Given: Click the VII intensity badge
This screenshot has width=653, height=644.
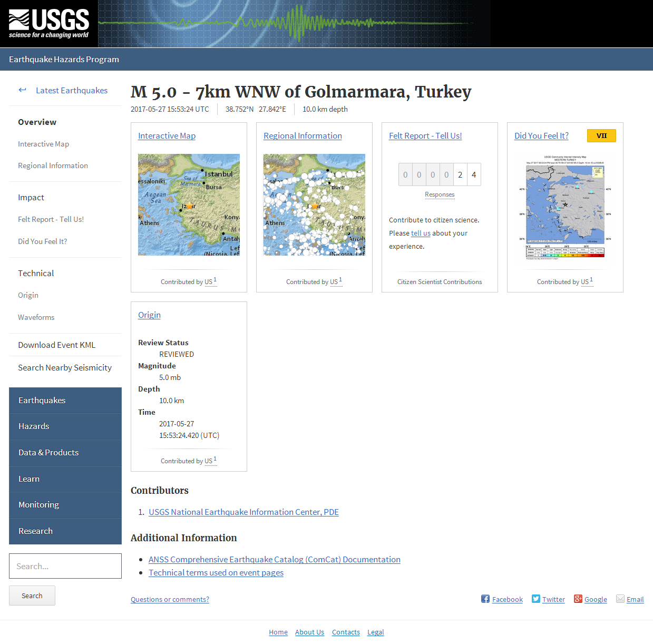Looking at the screenshot, I should click(601, 135).
